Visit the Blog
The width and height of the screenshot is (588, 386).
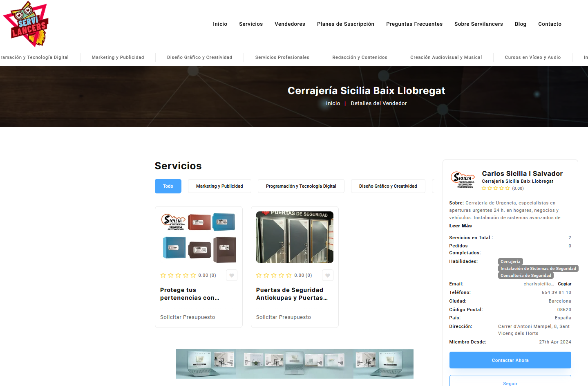521,24
